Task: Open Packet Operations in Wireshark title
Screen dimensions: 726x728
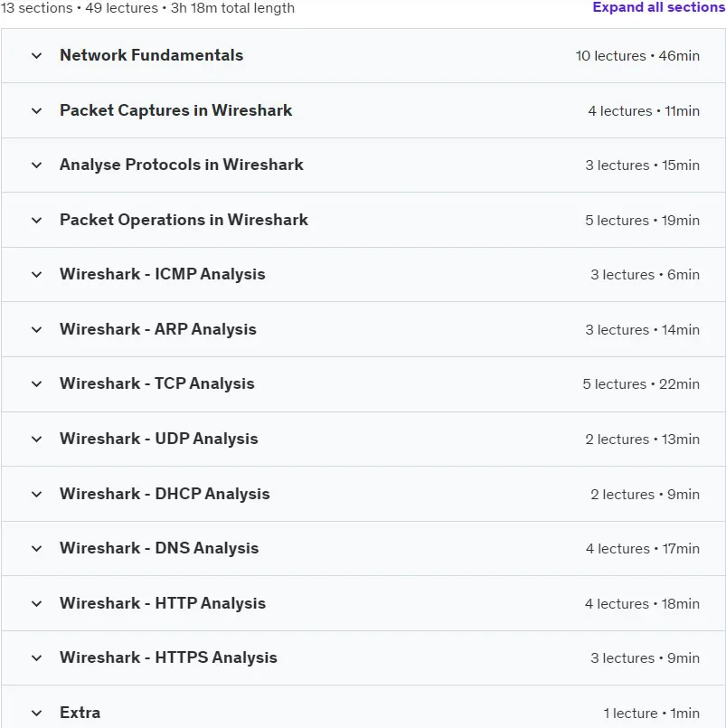Action: 184,220
